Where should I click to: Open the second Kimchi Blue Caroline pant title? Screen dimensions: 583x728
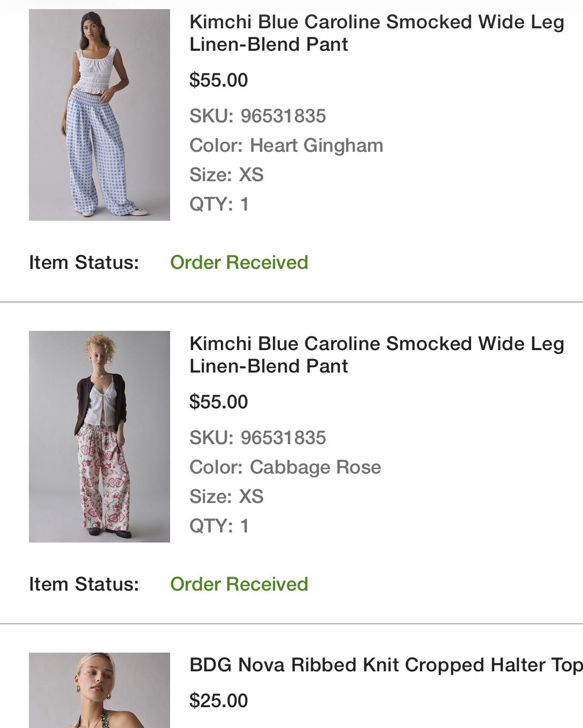coord(377,355)
